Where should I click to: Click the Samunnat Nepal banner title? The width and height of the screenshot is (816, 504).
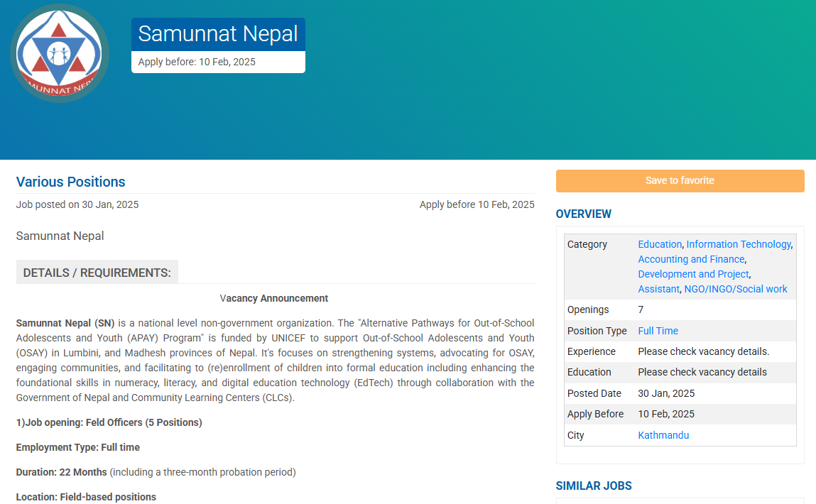coord(218,34)
